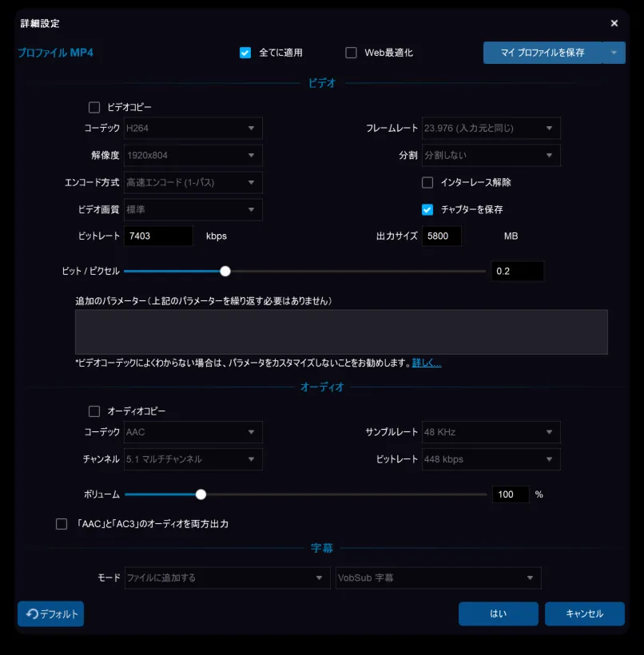Click the キャンセル button
This screenshot has width=644, height=655.
585,613
